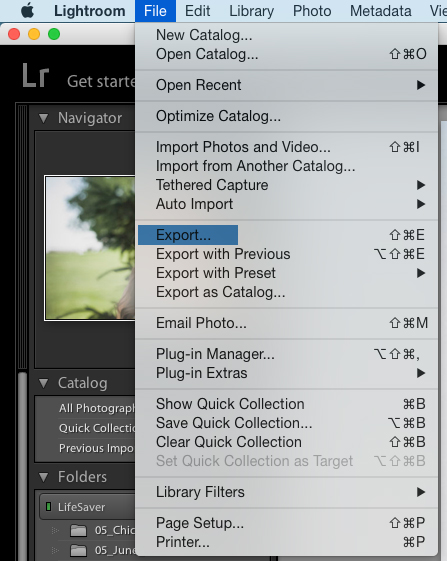Click the Lr logo identity plate
This screenshot has width=447, height=561.
click(x=35, y=75)
